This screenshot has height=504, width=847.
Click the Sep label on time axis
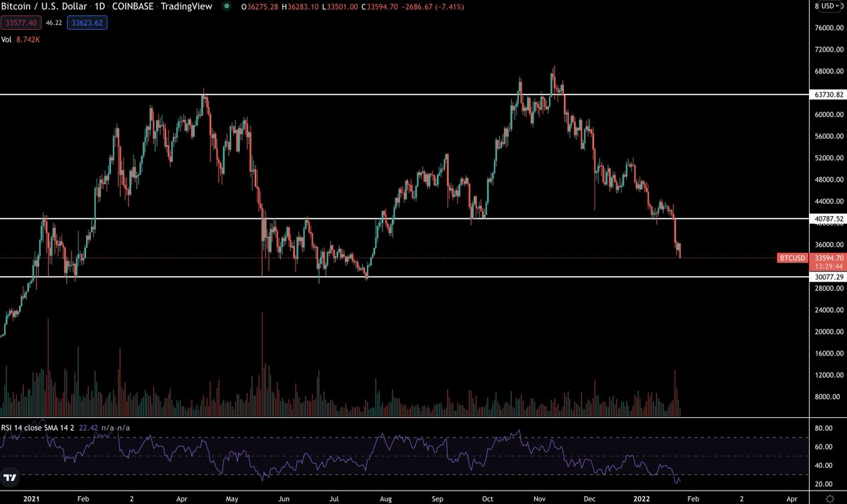(x=438, y=498)
